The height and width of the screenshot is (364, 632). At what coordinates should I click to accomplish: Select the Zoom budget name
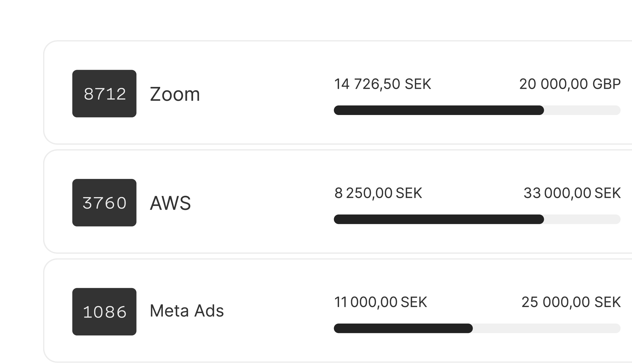(175, 94)
